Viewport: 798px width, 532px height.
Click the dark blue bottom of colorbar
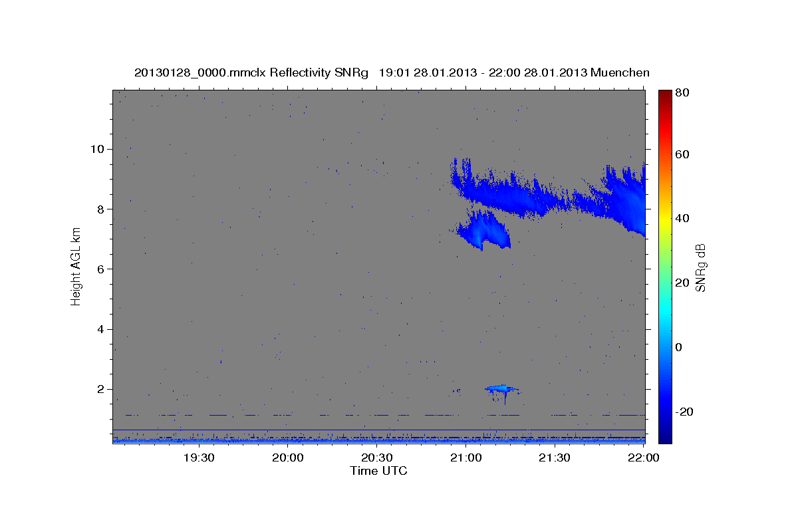pos(665,436)
